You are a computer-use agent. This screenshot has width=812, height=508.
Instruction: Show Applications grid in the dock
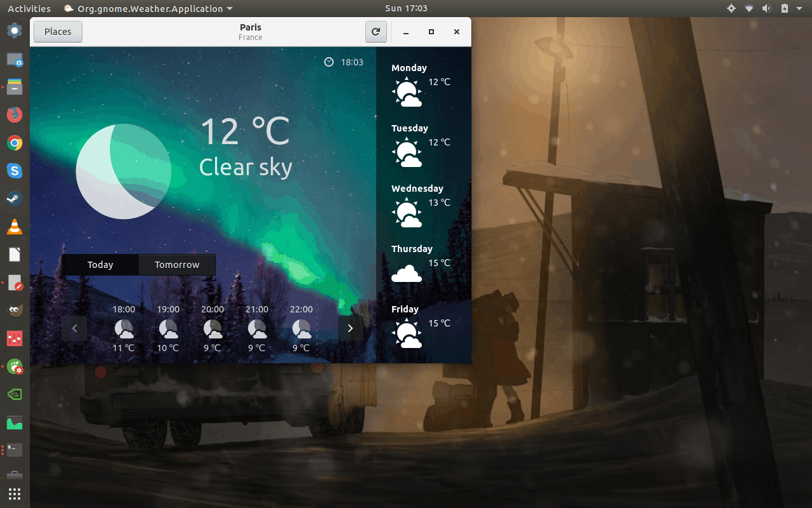pos(15,493)
